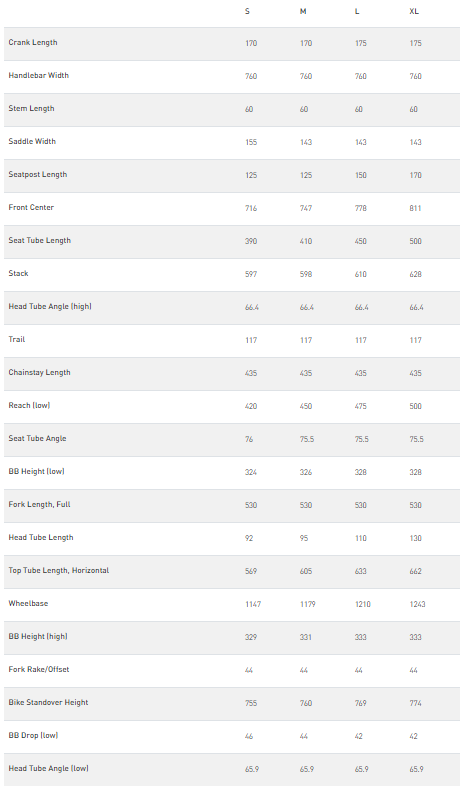This screenshot has width=464, height=789.
Task: Select the Chainstay Length row label
Action: click(x=39, y=372)
